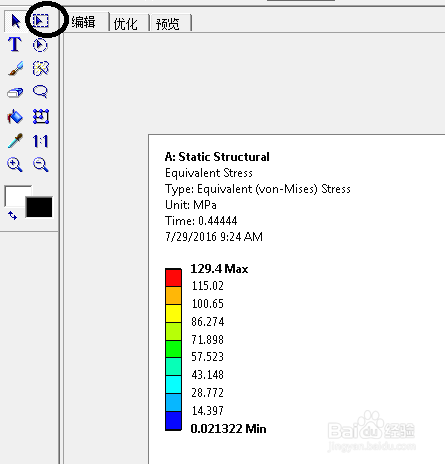Click the 'Equivalent Stress' line on canvas

pyautogui.click(x=209, y=173)
